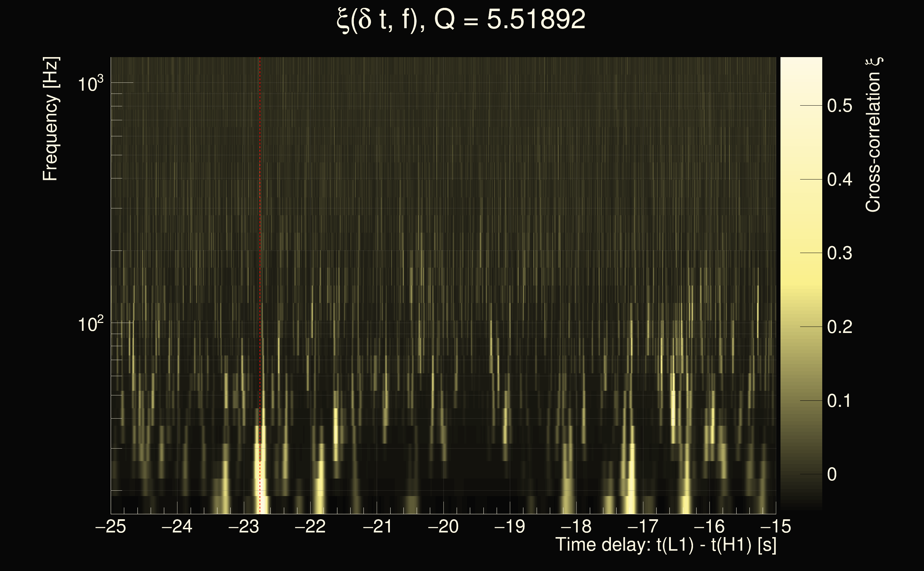Click the -25 tick label on the time axis

tap(110, 526)
